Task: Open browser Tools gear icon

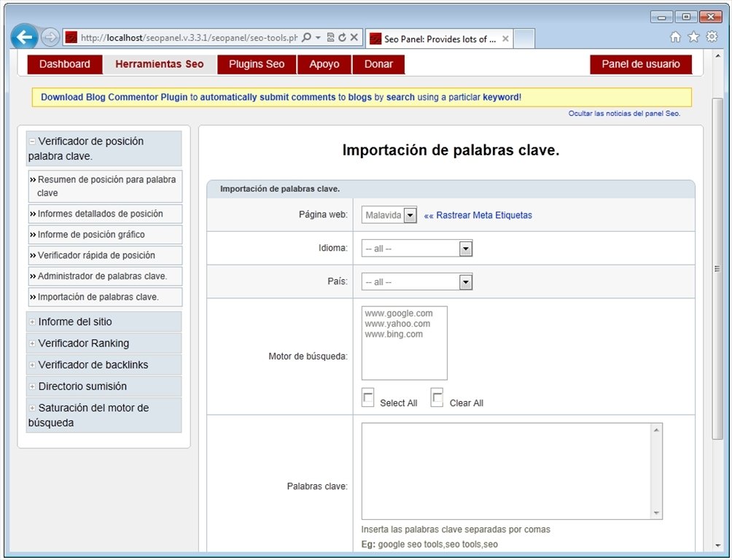Action: [712, 36]
